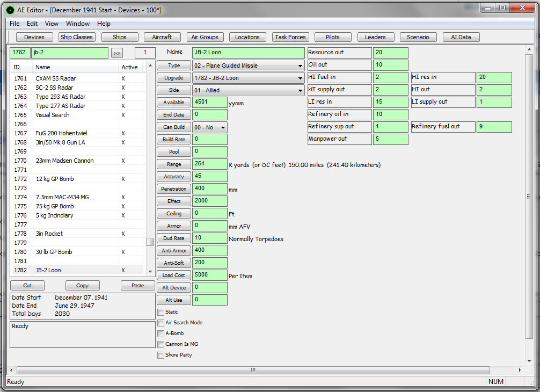Select 3in Rocket in the device list
This screenshot has width=540, height=392.
[x=49, y=234]
